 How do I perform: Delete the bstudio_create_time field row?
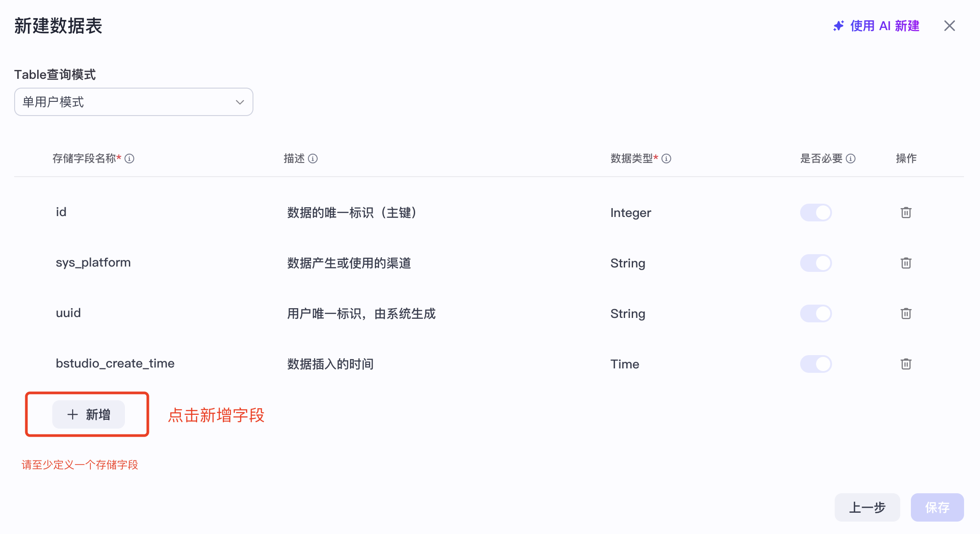(906, 364)
